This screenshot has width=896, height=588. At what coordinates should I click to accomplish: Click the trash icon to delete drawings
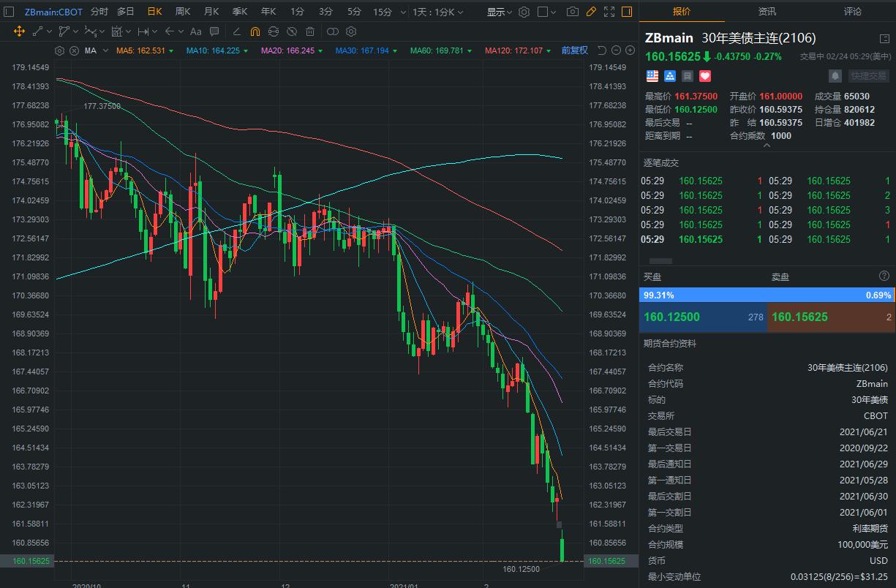pyautogui.click(x=310, y=31)
